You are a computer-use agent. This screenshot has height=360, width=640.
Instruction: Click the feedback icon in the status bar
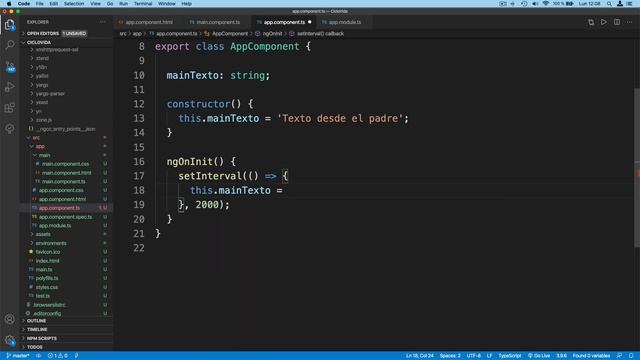pos(619,356)
